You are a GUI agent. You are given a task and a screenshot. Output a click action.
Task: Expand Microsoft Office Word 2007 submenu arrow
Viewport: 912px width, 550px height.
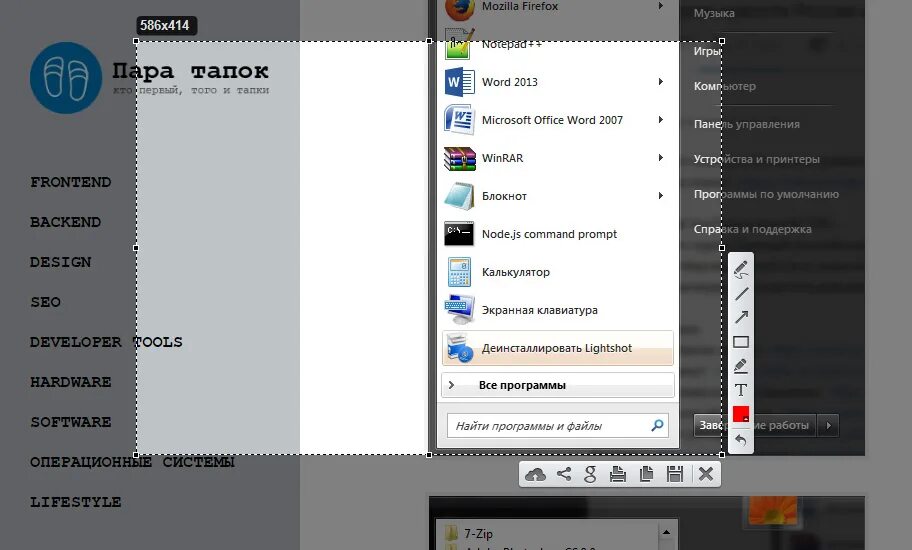tap(660, 120)
